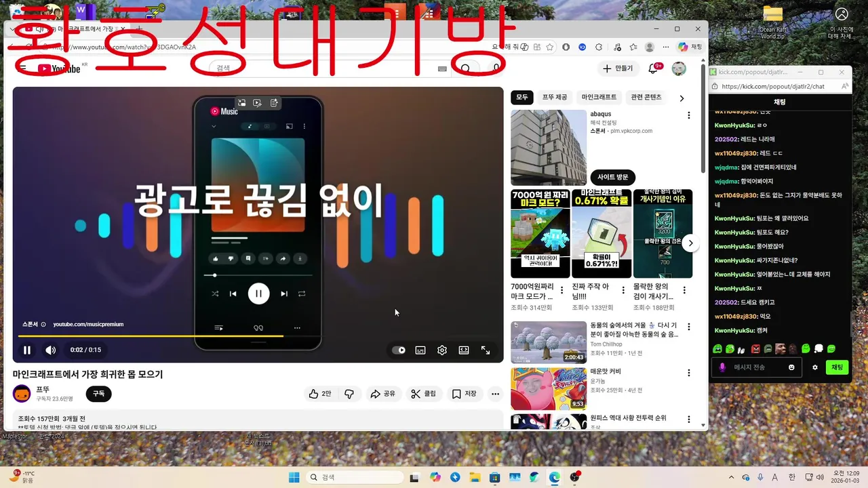Toggle the autoplay switch in the player
The image size is (868, 488).
399,350
